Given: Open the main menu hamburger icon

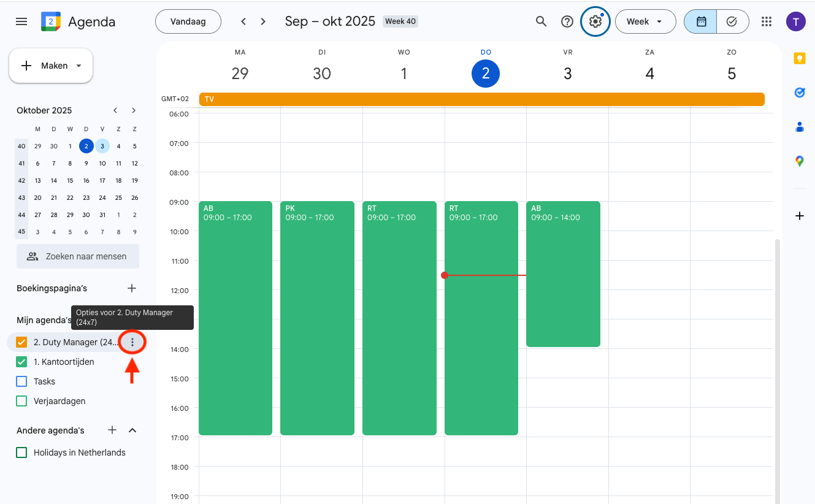Looking at the screenshot, I should click(21, 21).
